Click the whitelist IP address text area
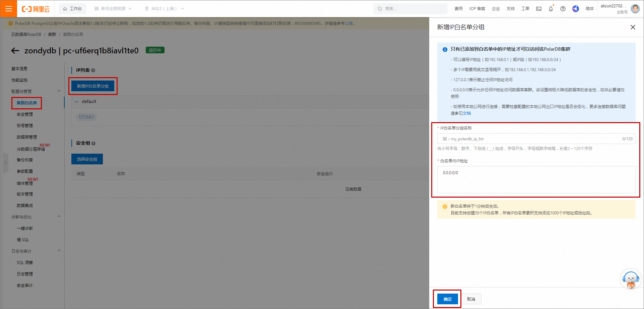This screenshot has width=644, height=309. pyautogui.click(x=536, y=179)
